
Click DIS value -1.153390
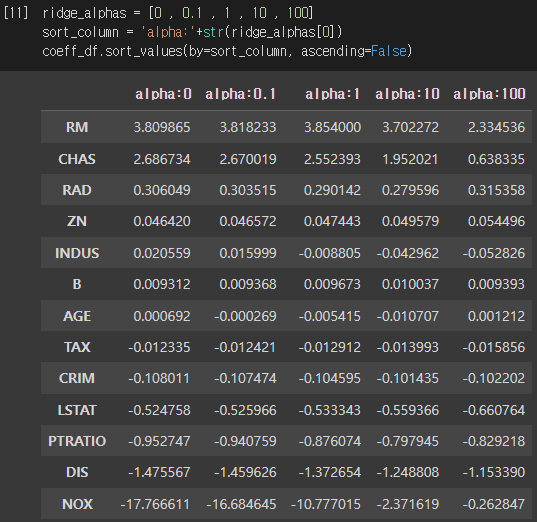coord(494,473)
